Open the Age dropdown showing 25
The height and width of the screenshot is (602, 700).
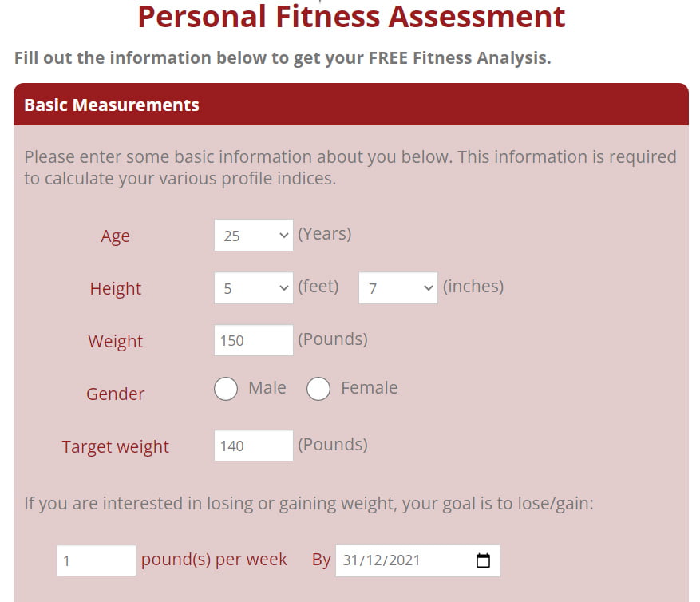pyautogui.click(x=254, y=235)
